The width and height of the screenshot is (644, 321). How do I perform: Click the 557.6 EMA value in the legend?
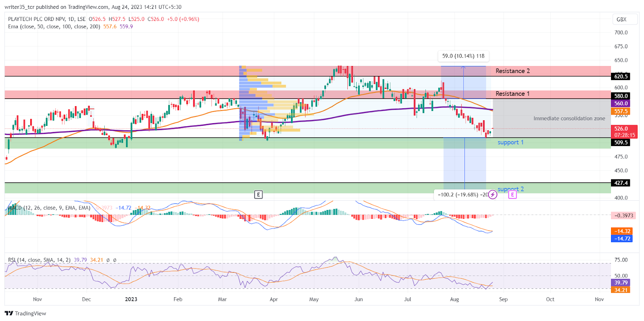click(110, 27)
